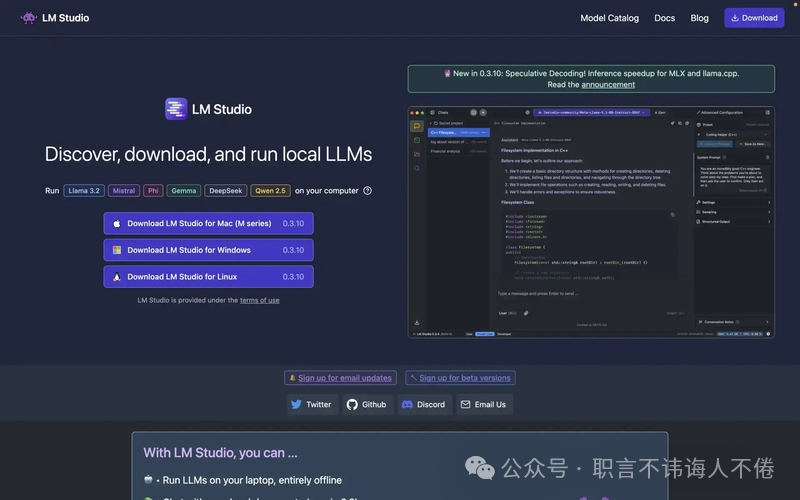
Task: Expand the Structured Output section in app preview
Action: 733,221
